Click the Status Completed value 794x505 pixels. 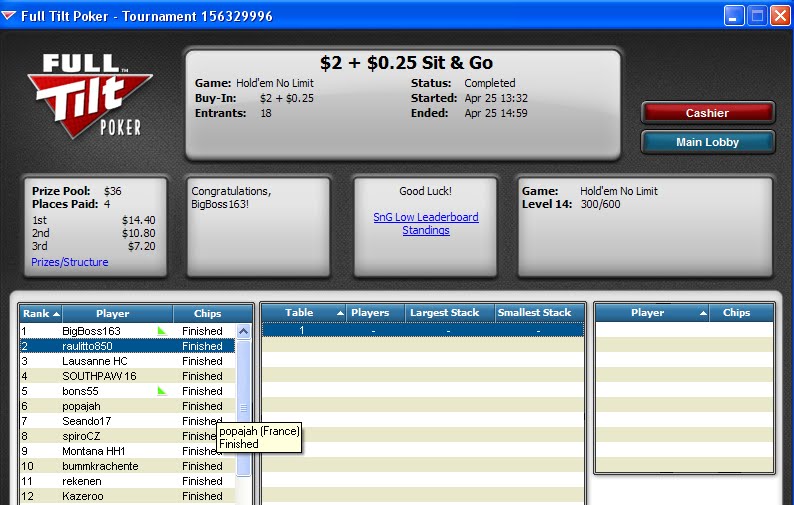click(x=490, y=83)
